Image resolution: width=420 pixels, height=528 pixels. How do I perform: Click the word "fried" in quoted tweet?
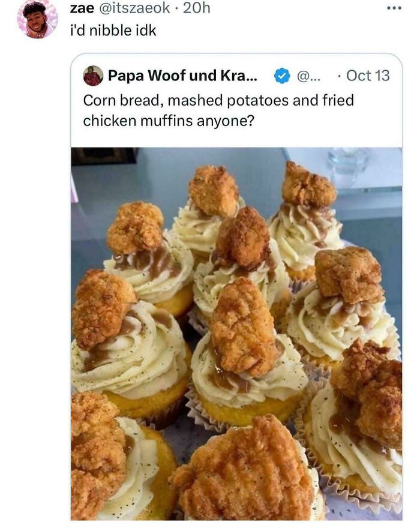(x=337, y=100)
